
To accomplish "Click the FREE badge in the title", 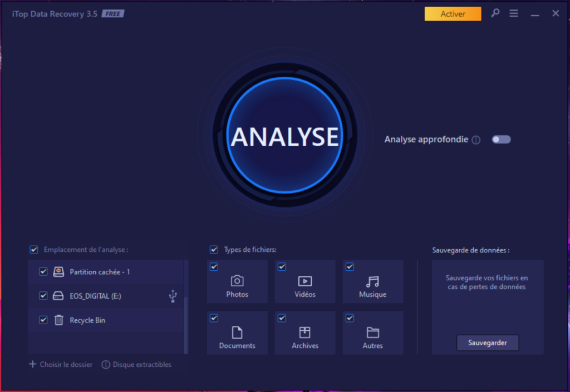I will pyautogui.click(x=112, y=14).
